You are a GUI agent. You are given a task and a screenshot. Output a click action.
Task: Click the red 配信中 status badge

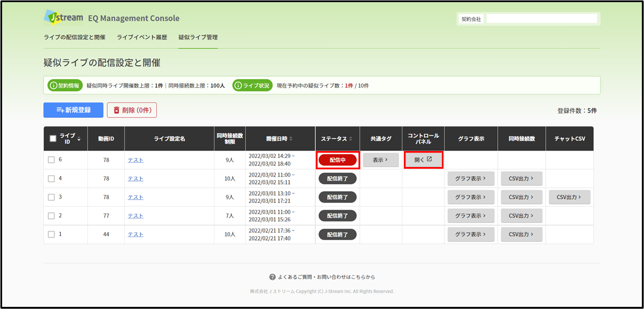coord(337,160)
